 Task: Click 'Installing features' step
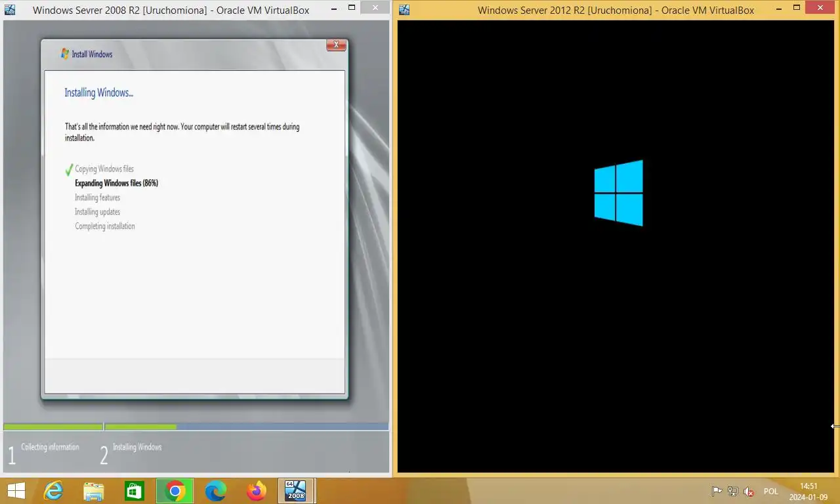point(97,198)
